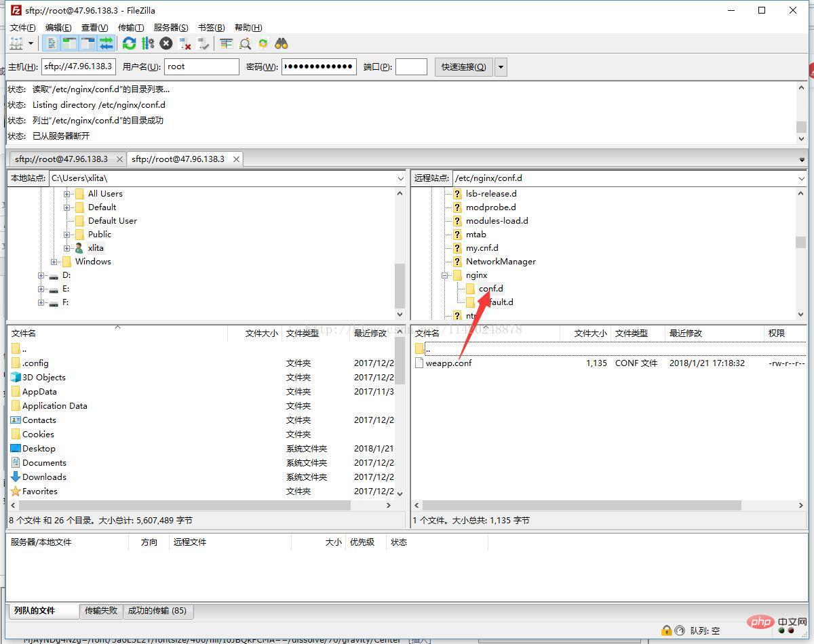Viewport: 814px width, 644px height.
Task: Open the 查看(V) menu
Action: click(x=94, y=27)
